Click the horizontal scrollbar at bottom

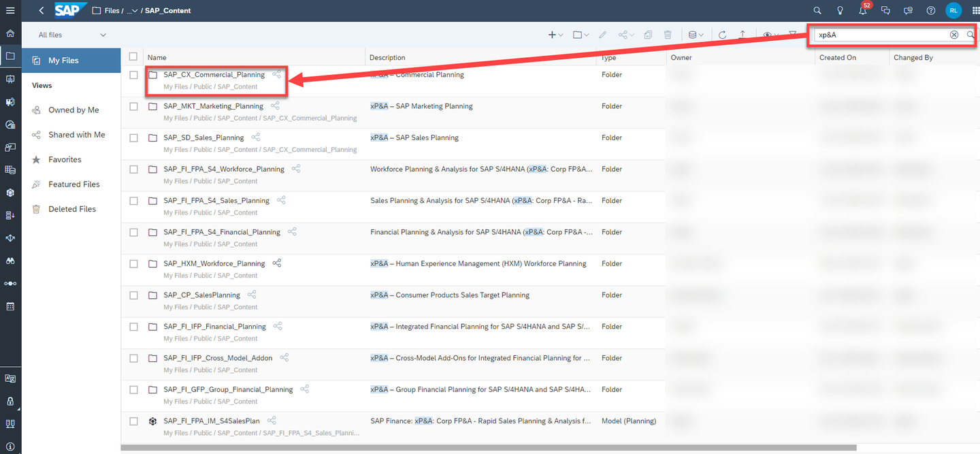(489, 448)
